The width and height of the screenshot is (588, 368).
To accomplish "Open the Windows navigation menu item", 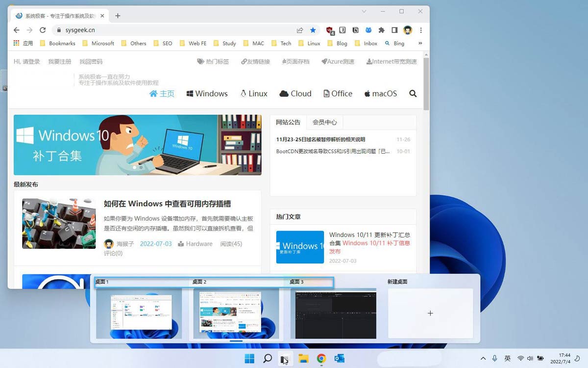I will (207, 94).
